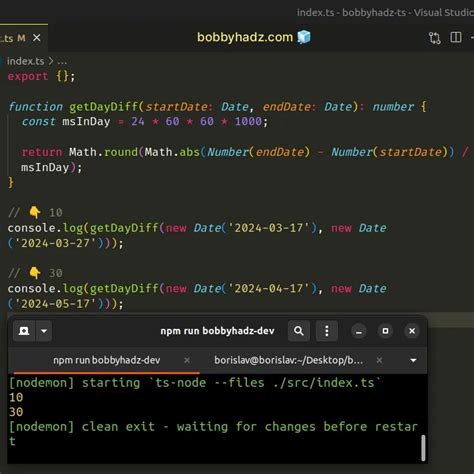
Task: Switch to npm run bobbyhadz-dev terminal tab
Action: pyautogui.click(x=107, y=360)
